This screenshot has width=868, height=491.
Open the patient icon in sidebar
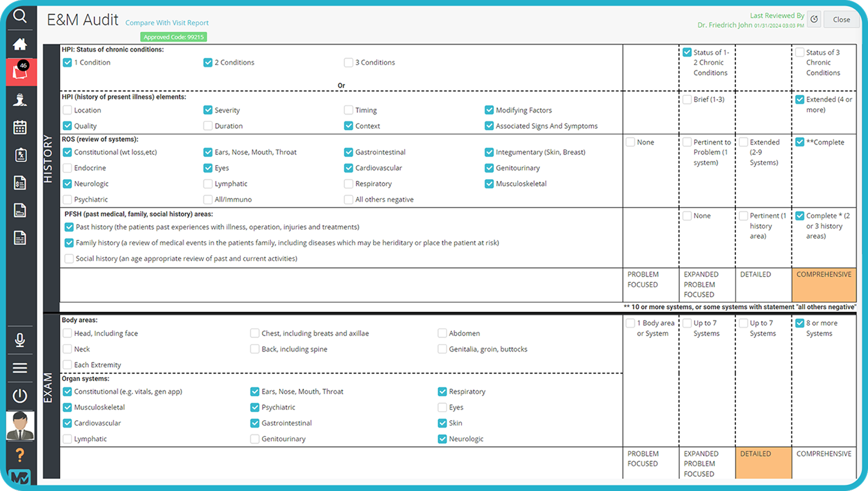[20, 100]
